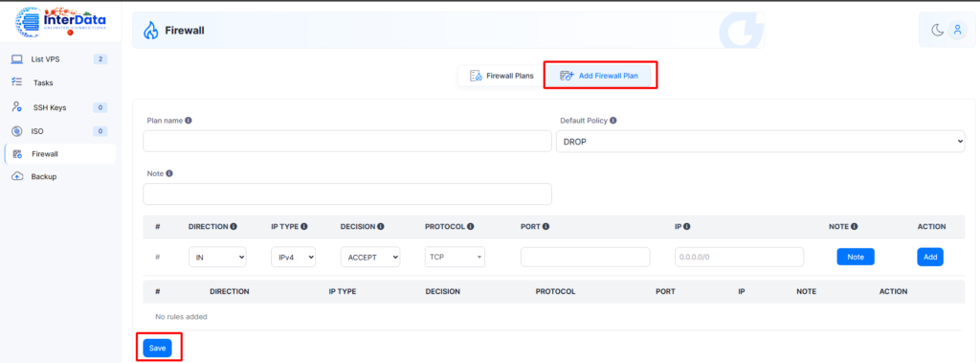Open the SSH Keys menu item

coord(60,107)
